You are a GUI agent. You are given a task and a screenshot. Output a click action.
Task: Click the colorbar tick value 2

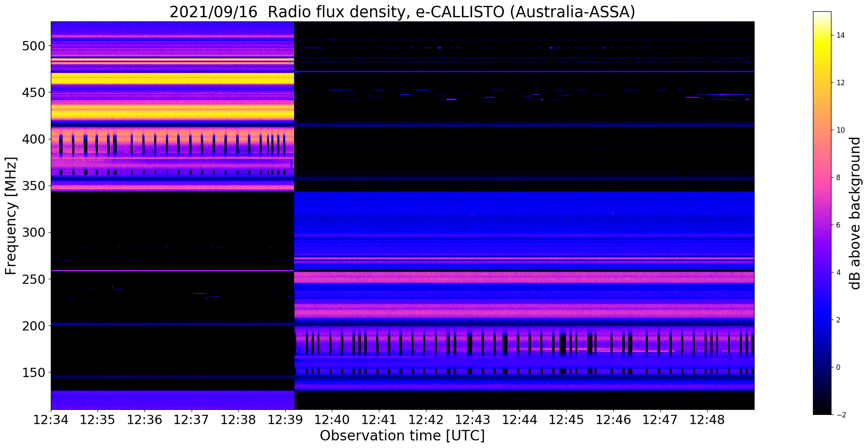838,320
